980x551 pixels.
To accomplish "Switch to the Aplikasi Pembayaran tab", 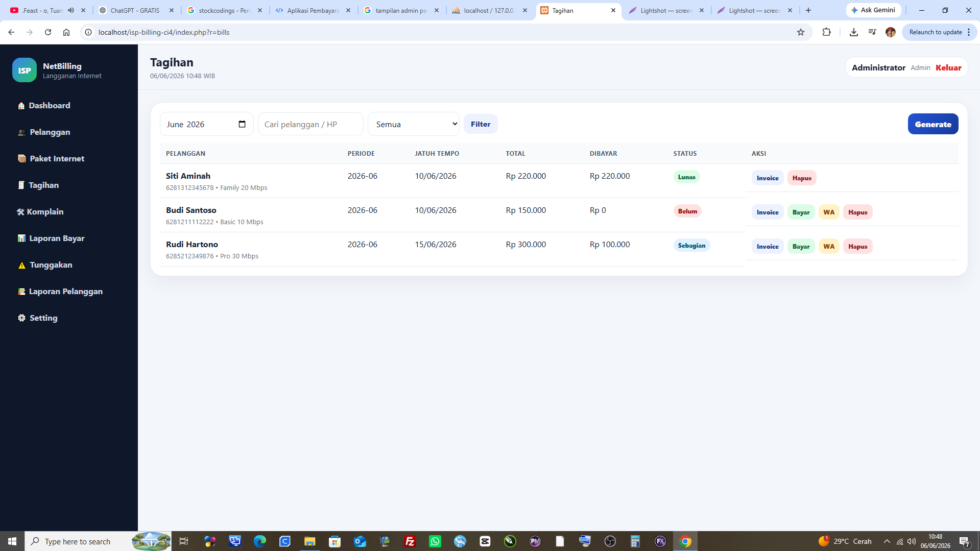I will (x=313, y=10).
